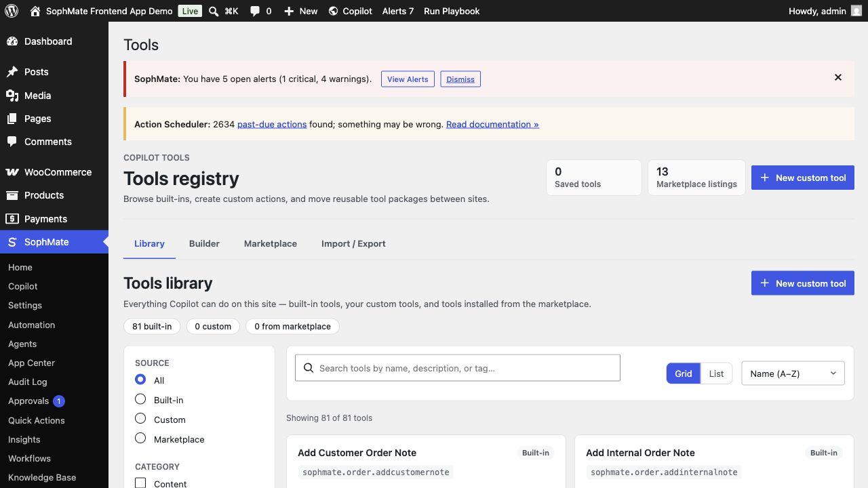This screenshot has height=488, width=868.
Task: Open the Library tab
Action: click(149, 244)
